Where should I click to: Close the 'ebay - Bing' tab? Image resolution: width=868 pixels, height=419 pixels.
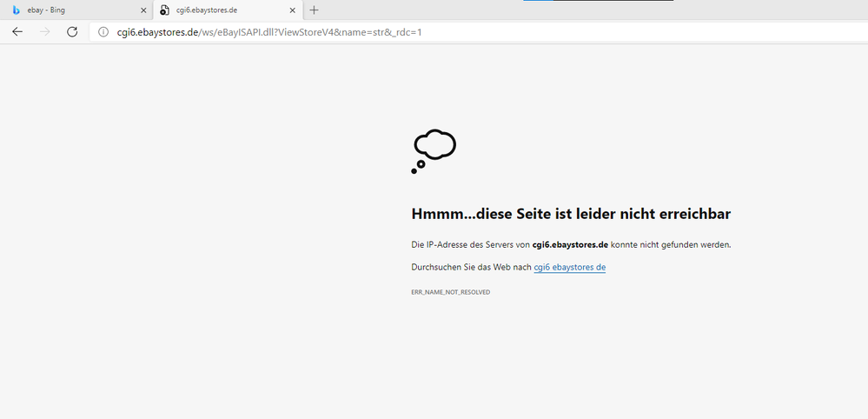[x=143, y=10]
